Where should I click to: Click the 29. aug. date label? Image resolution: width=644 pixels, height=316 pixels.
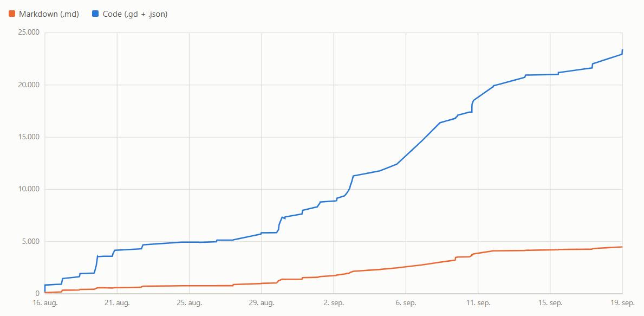click(x=261, y=303)
